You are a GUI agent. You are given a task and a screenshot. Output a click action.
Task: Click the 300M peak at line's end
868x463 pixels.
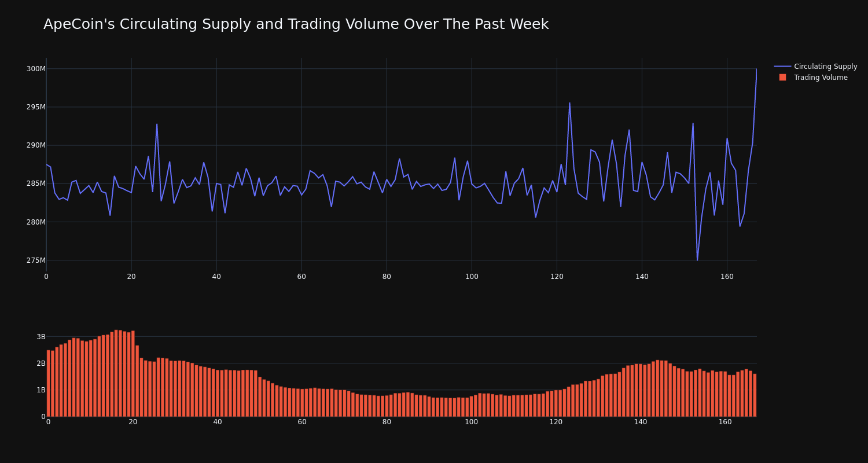pyautogui.click(x=756, y=69)
